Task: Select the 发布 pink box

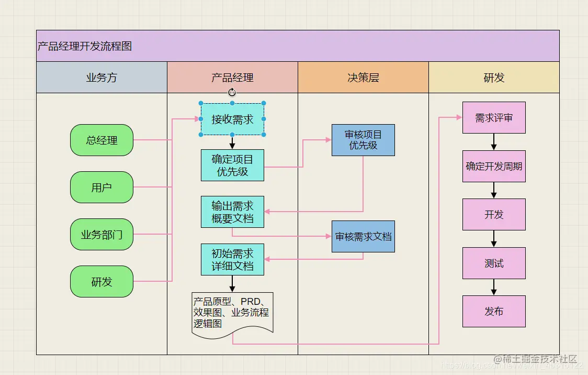Action: click(494, 311)
